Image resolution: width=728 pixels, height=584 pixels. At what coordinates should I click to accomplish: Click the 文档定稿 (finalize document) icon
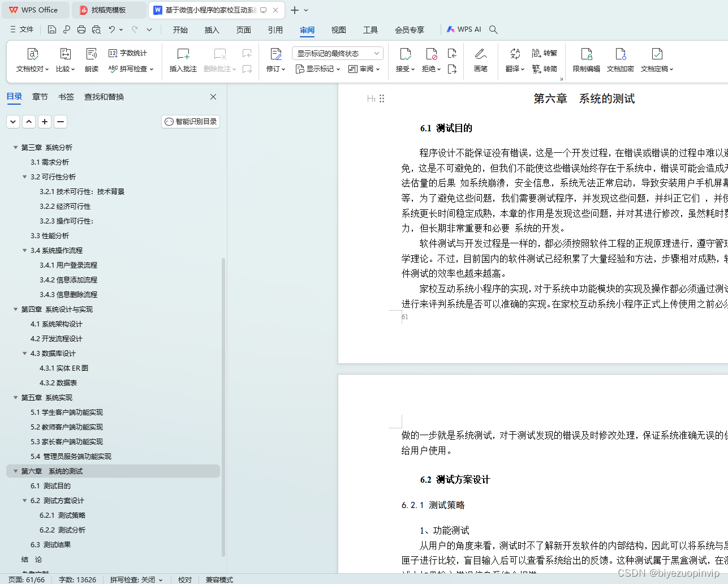[657, 54]
